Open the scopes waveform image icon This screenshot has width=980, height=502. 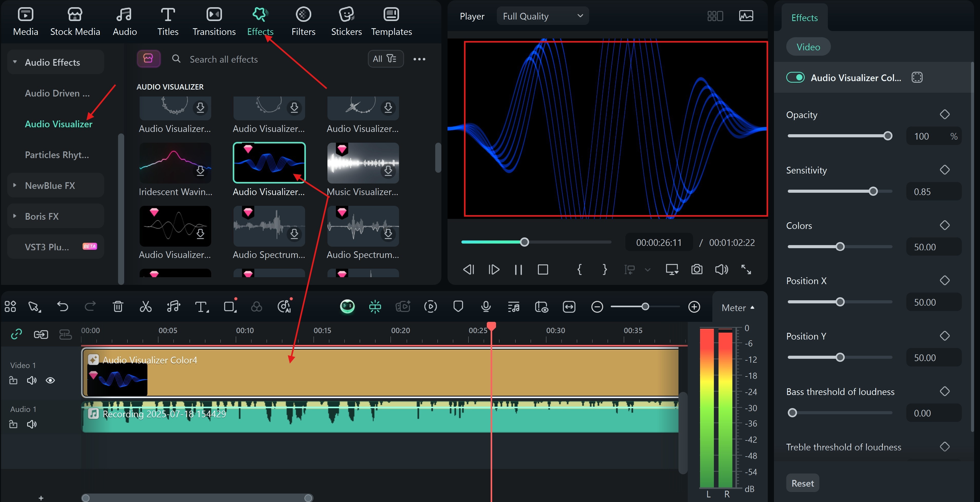[746, 16]
